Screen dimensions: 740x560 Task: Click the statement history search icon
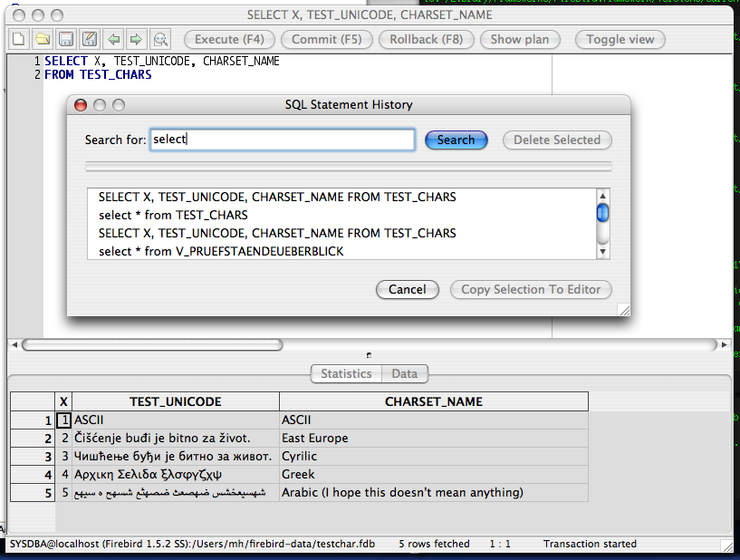click(160, 39)
